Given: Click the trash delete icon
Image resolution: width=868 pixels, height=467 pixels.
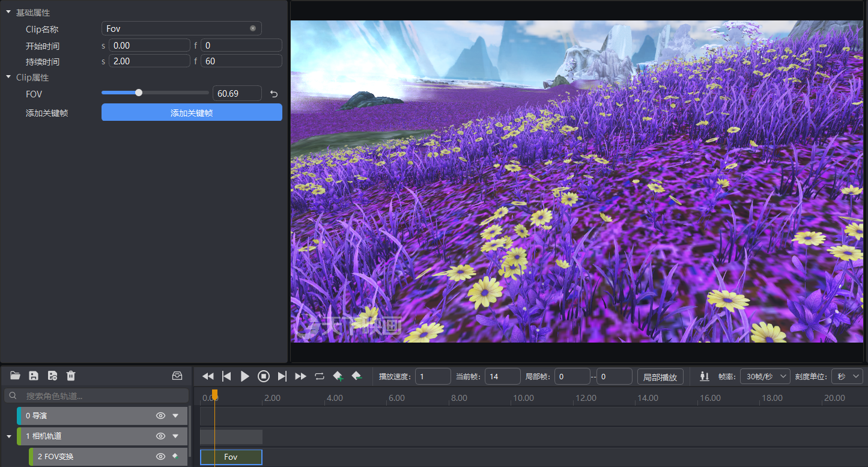Looking at the screenshot, I should (x=71, y=376).
